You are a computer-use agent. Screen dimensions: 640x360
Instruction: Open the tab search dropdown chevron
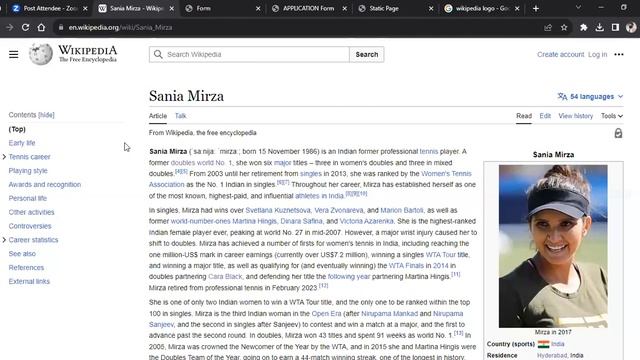pos(578,7)
